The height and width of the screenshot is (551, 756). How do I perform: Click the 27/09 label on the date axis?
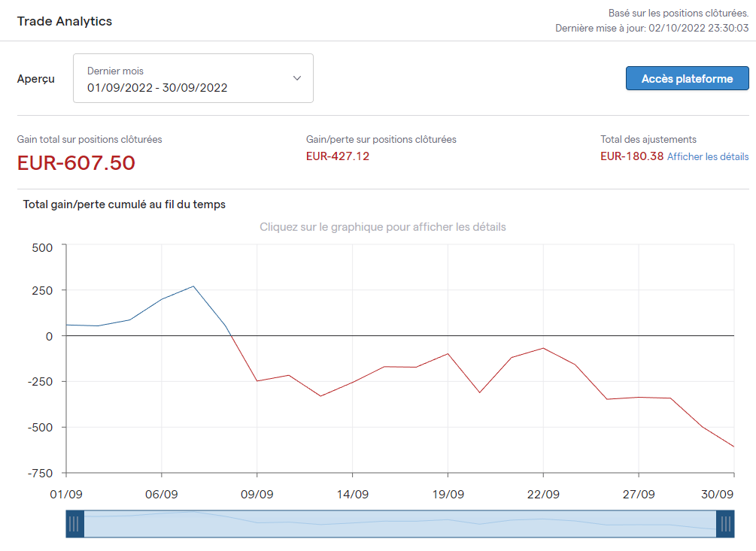click(638, 495)
